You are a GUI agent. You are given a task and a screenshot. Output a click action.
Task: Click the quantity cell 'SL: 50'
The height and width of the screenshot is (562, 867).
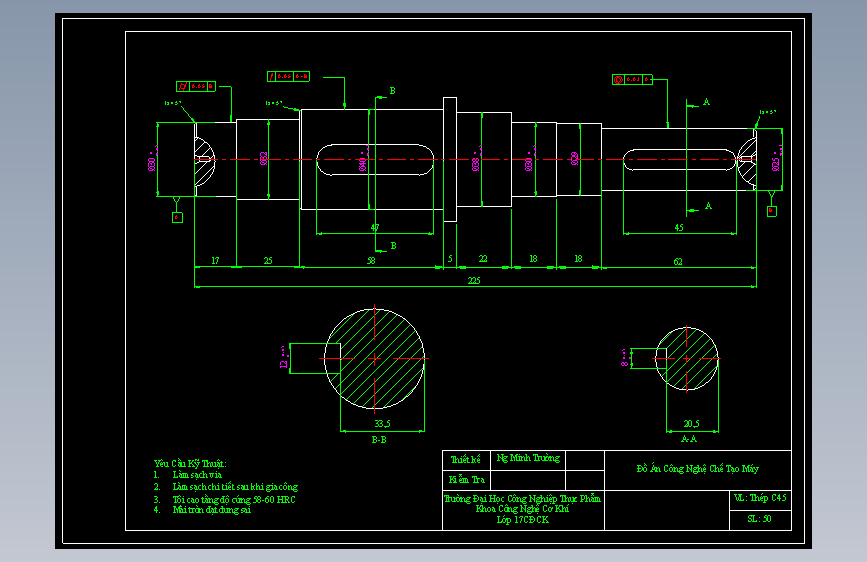tap(759, 519)
